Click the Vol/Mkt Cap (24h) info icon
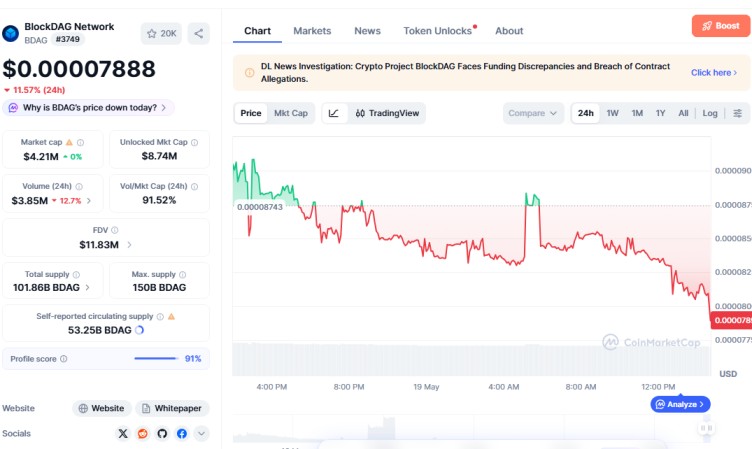Image resolution: width=752 pixels, height=449 pixels. (x=194, y=187)
